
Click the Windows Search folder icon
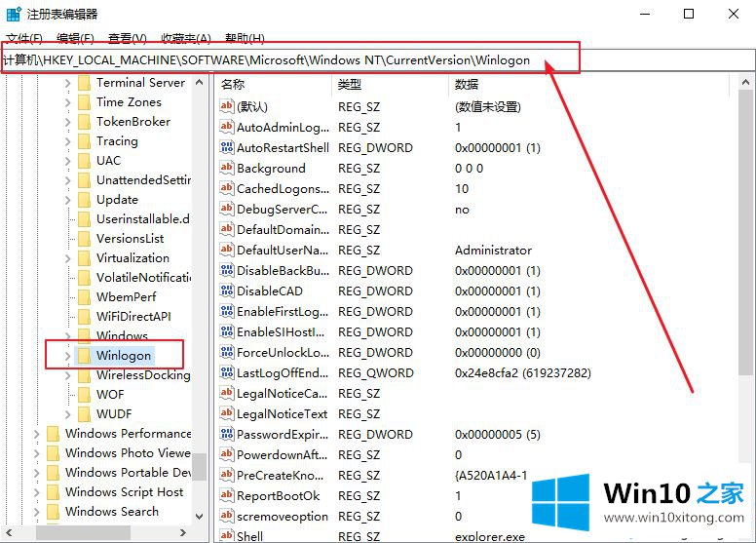coord(53,511)
